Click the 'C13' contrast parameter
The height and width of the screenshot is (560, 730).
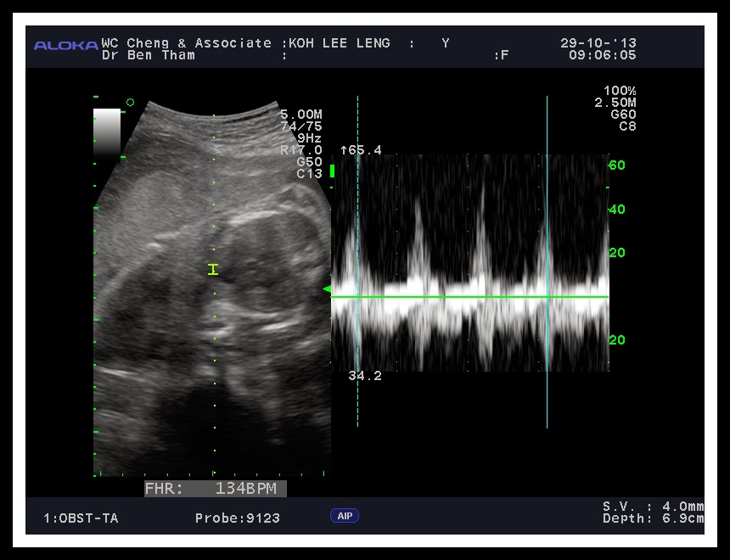coord(309,174)
